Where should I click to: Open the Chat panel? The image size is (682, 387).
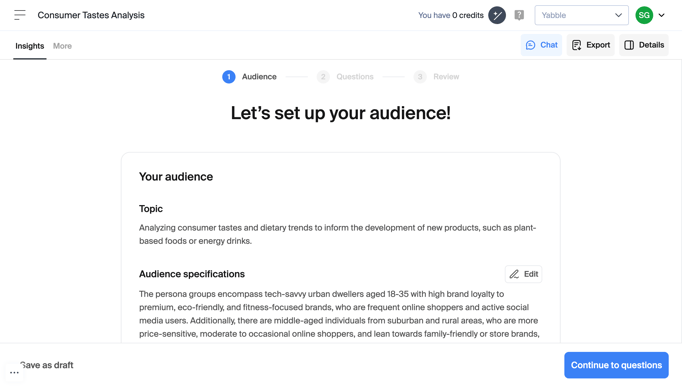pyautogui.click(x=542, y=45)
